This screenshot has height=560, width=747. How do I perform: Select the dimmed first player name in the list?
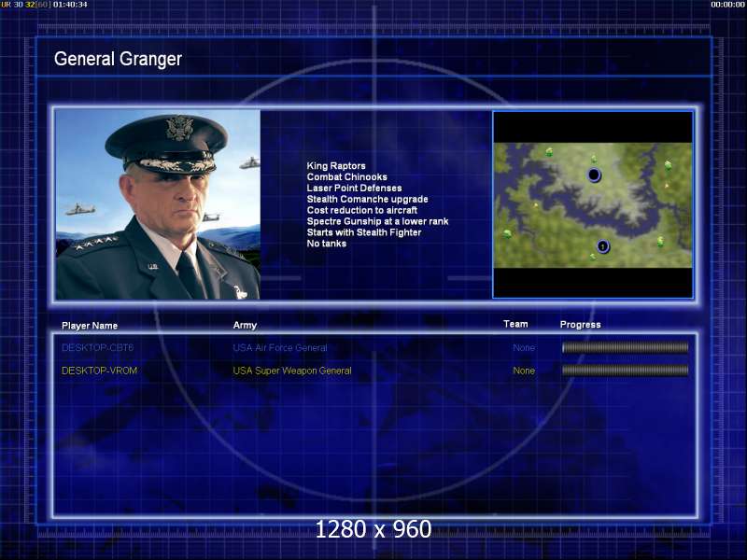98,347
